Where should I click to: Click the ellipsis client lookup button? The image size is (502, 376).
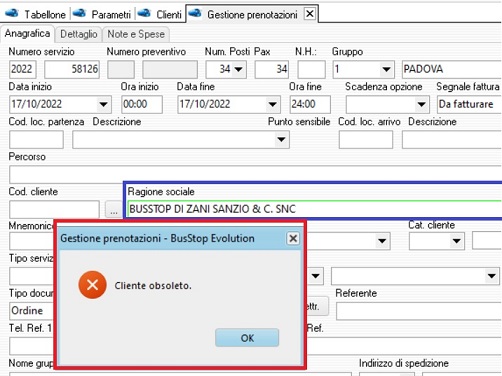(114, 209)
